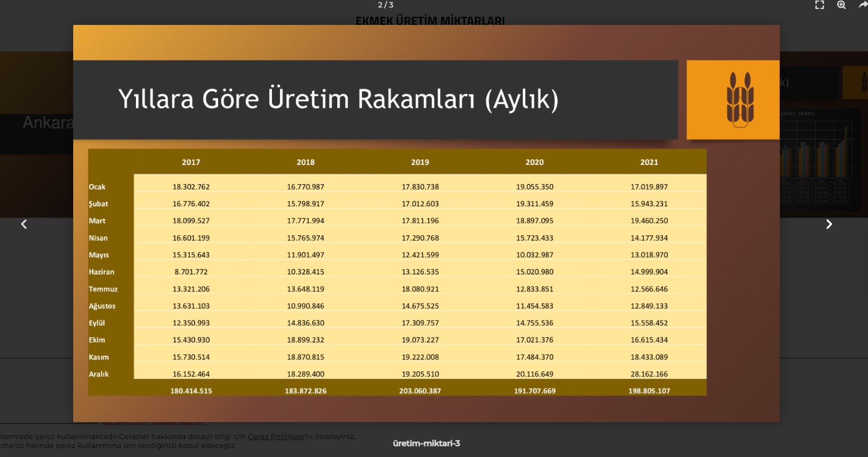868x457 pixels.
Task: Click the 2021 column header
Action: pyautogui.click(x=649, y=162)
